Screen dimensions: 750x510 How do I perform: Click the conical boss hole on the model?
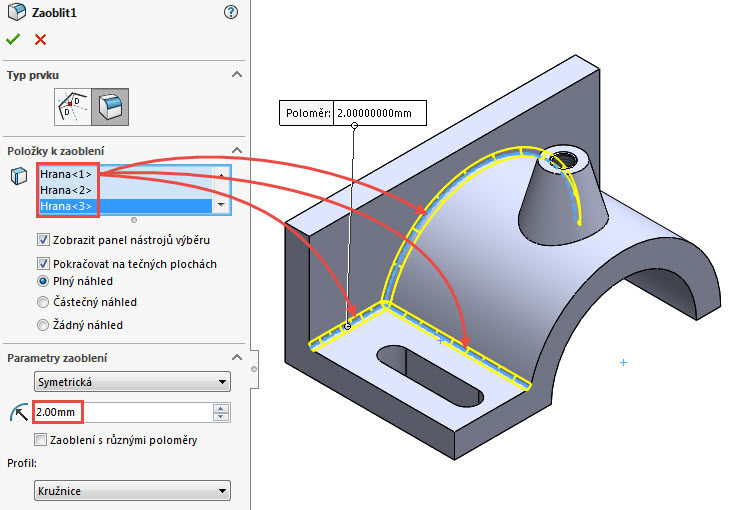tap(565, 160)
